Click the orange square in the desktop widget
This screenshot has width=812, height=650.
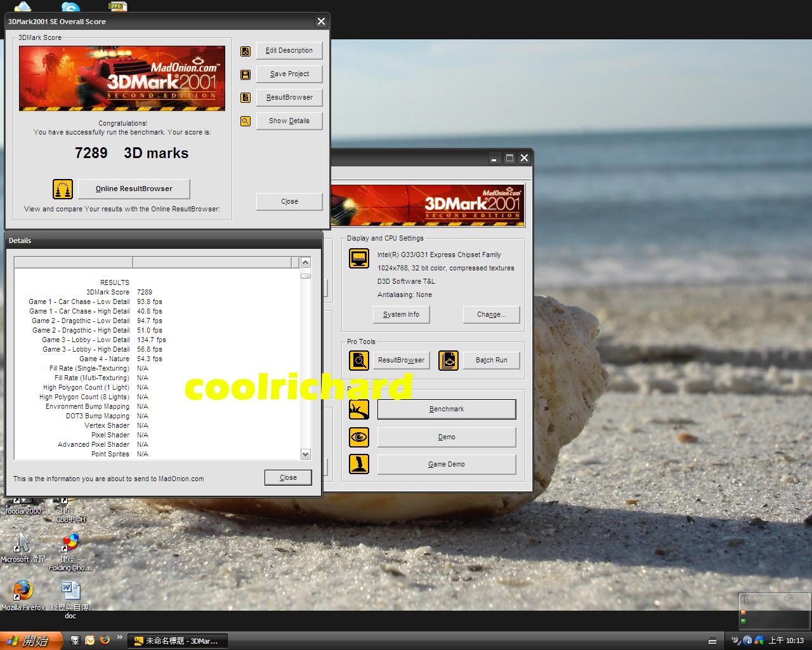coord(743,613)
